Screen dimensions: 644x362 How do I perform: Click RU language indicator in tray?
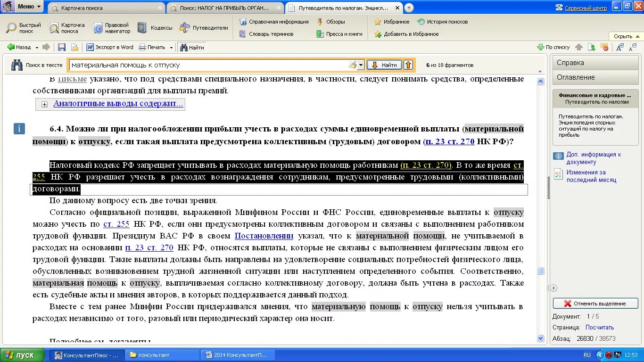coord(587,355)
